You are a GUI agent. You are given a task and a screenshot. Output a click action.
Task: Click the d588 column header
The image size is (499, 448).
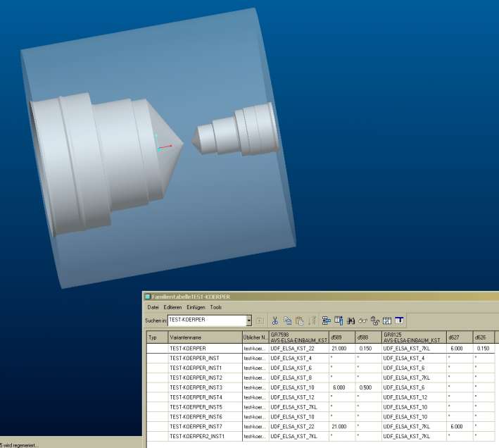368,337
